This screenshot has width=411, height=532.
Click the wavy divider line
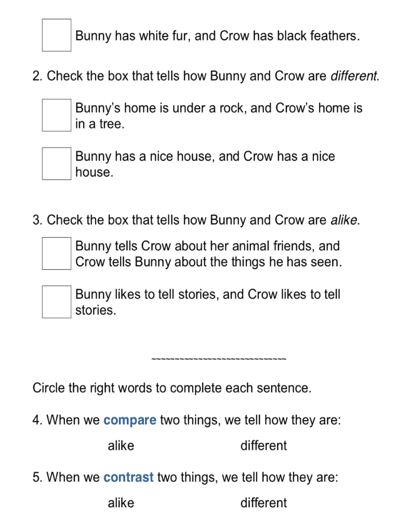click(218, 359)
